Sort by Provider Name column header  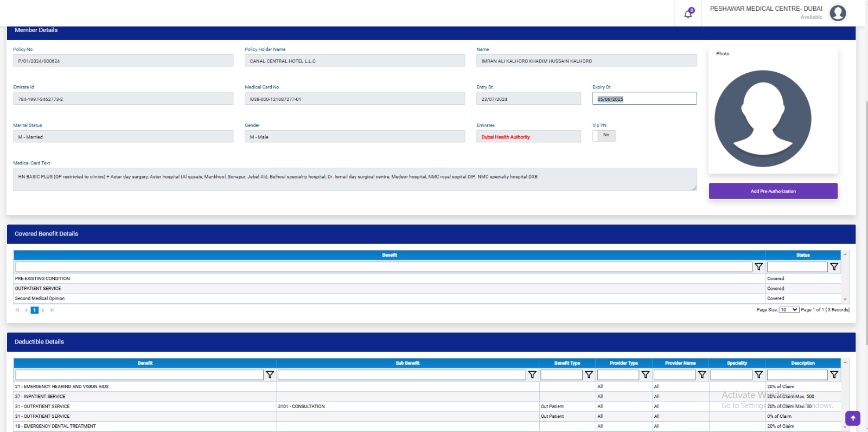point(680,363)
